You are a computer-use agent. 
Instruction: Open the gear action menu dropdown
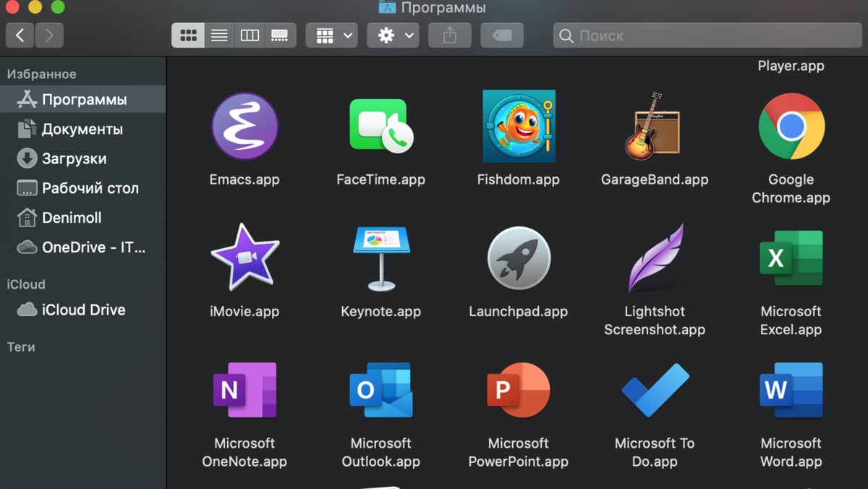tap(393, 35)
